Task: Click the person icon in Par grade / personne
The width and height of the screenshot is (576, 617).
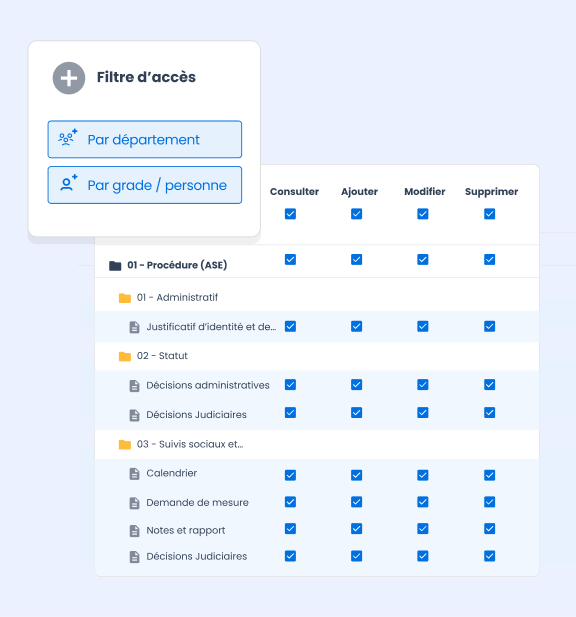Action: point(68,183)
